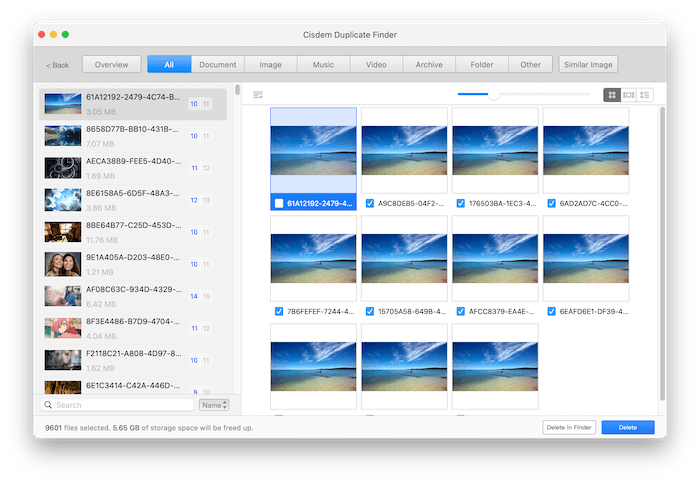The image size is (700, 482).
Task: Go back using the Back chevron
Action: (x=57, y=65)
